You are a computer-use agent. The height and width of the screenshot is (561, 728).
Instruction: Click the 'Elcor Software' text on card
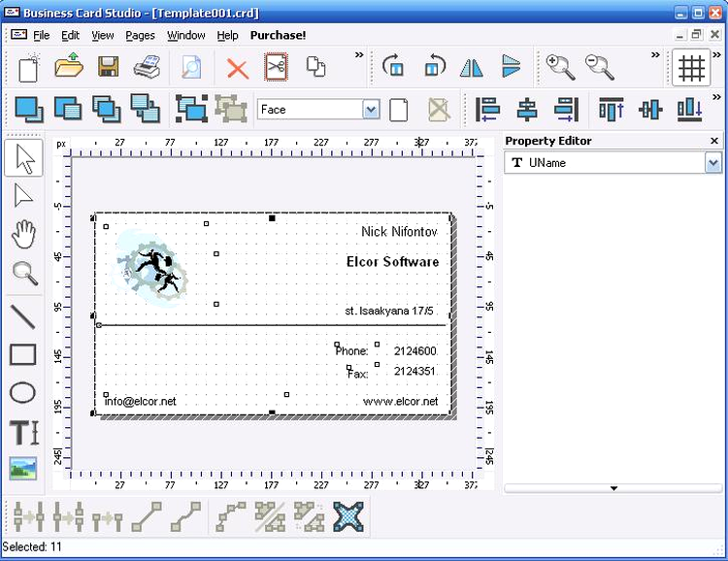(x=393, y=262)
